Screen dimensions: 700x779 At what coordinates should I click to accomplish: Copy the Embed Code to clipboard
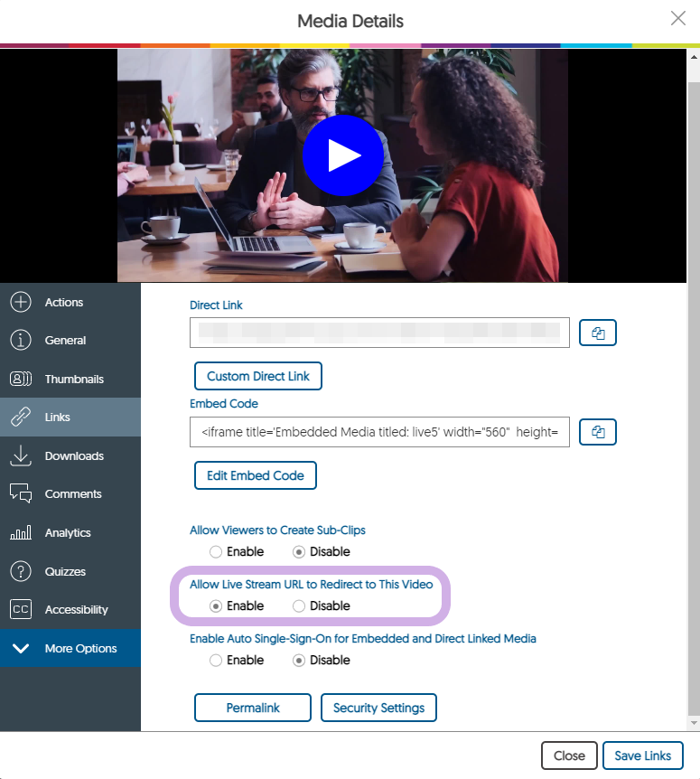597,433
